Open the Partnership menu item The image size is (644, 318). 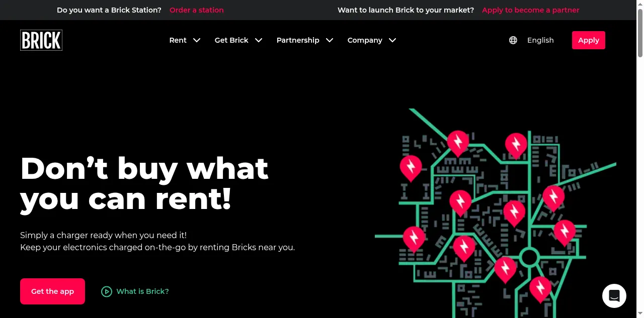click(298, 40)
